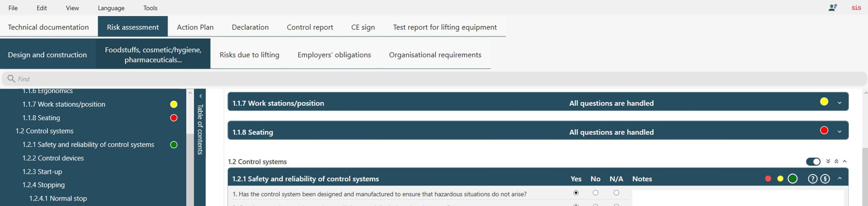868x206 pixels.
Task: Select Design and construction sub-tab
Action: click(x=48, y=54)
